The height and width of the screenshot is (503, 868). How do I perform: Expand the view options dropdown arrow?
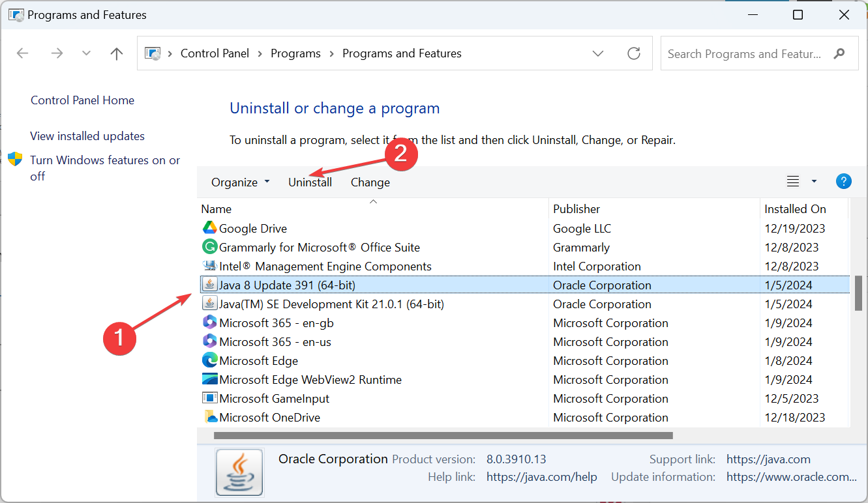coord(814,182)
